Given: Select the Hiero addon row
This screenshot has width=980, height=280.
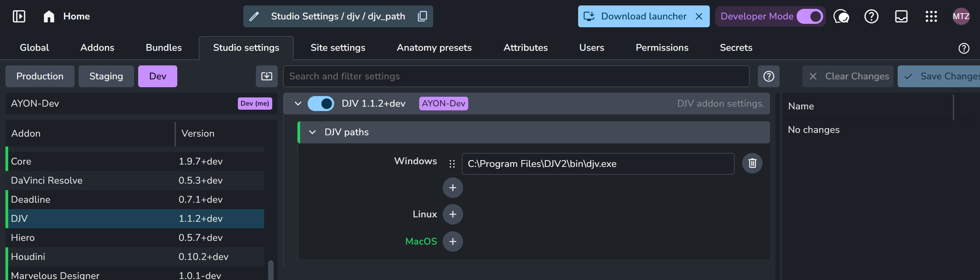Looking at the screenshot, I should 135,238.
